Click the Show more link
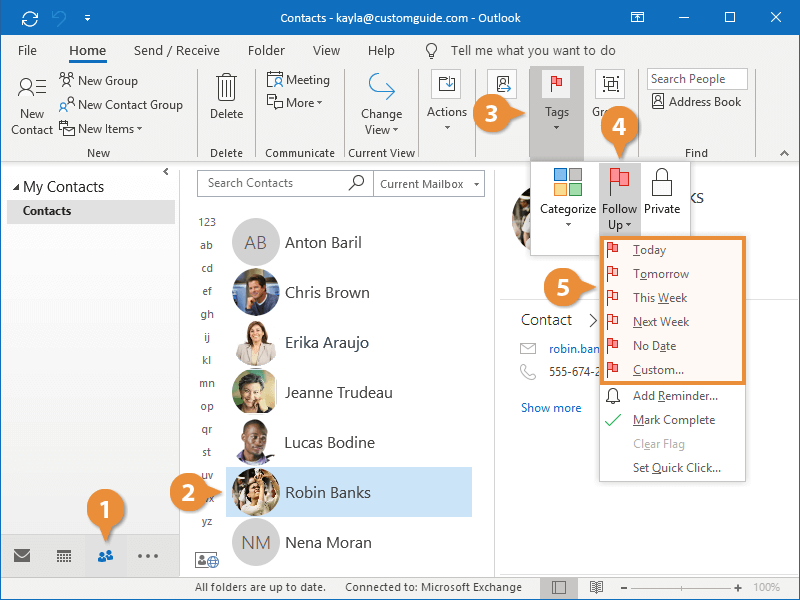800x600 pixels. [551, 408]
